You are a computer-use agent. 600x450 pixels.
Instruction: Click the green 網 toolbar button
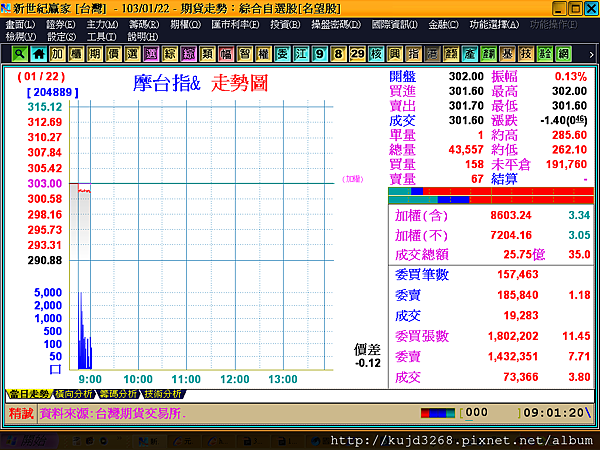(x=563, y=54)
